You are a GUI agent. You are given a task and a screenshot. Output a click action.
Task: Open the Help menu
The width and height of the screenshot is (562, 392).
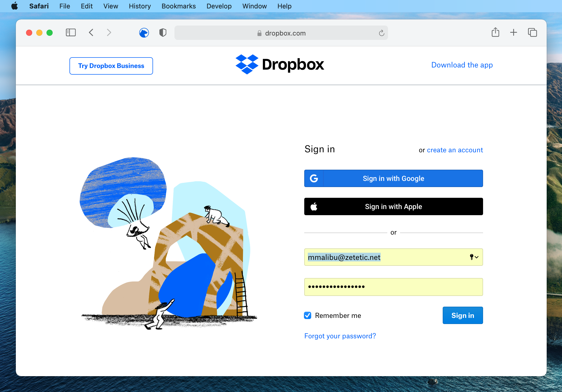tap(284, 6)
